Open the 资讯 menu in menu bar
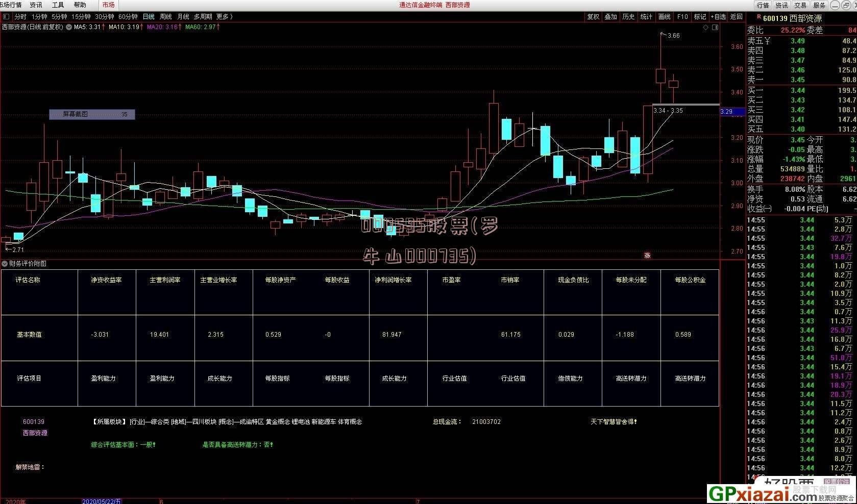 click(x=36, y=5)
